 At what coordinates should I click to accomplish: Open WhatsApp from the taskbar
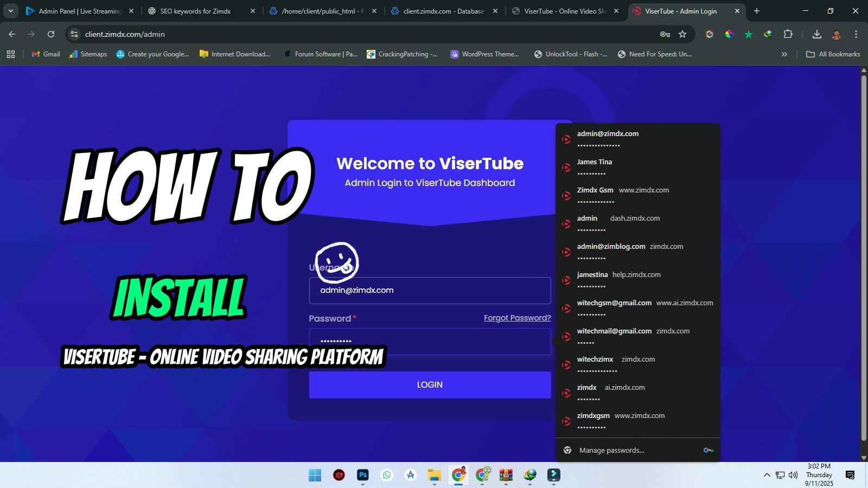387,476
